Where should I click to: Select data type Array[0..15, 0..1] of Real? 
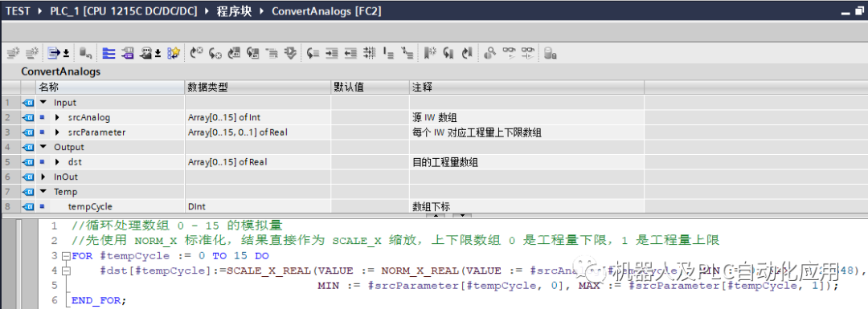point(258,132)
